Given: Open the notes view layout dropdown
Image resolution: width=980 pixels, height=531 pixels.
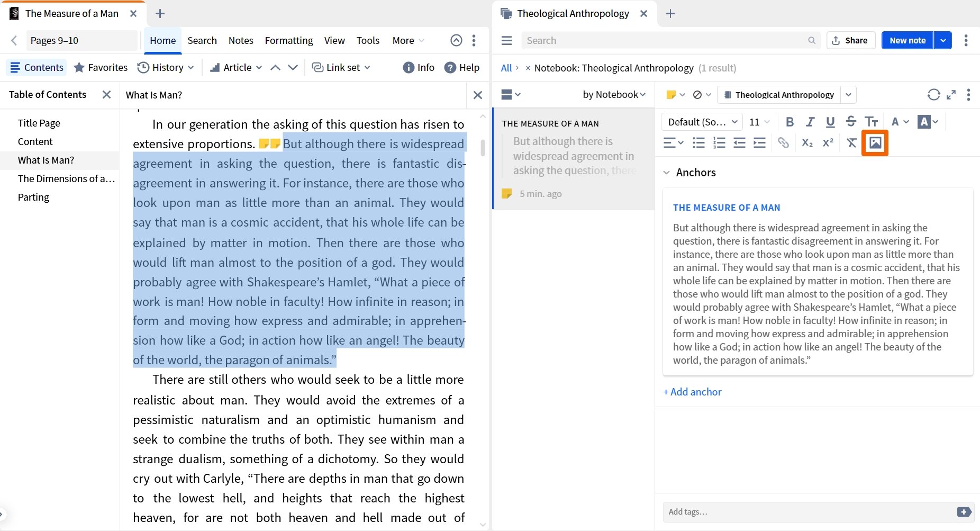Looking at the screenshot, I should [x=511, y=94].
